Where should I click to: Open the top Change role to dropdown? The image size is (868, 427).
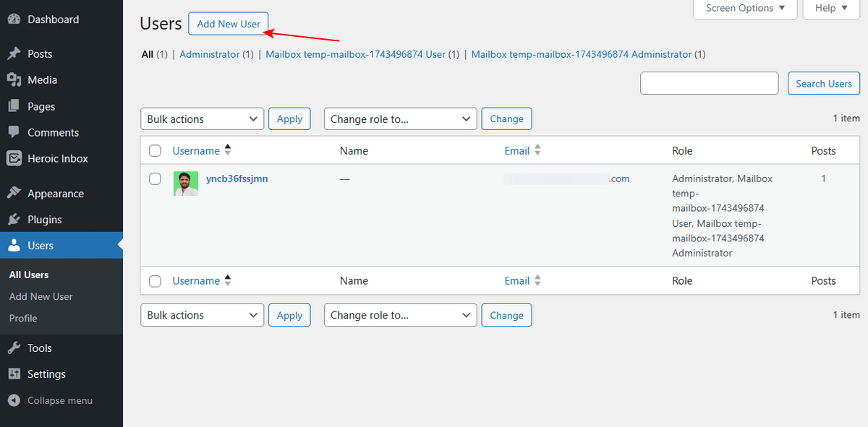401,119
